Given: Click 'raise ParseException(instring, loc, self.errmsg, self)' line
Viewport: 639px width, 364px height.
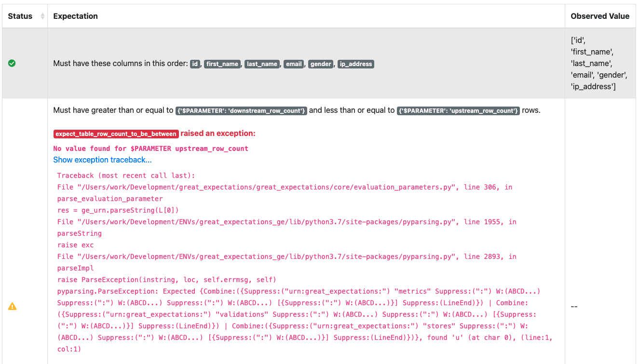Looking at the screenshot, I should pos(166,280).
